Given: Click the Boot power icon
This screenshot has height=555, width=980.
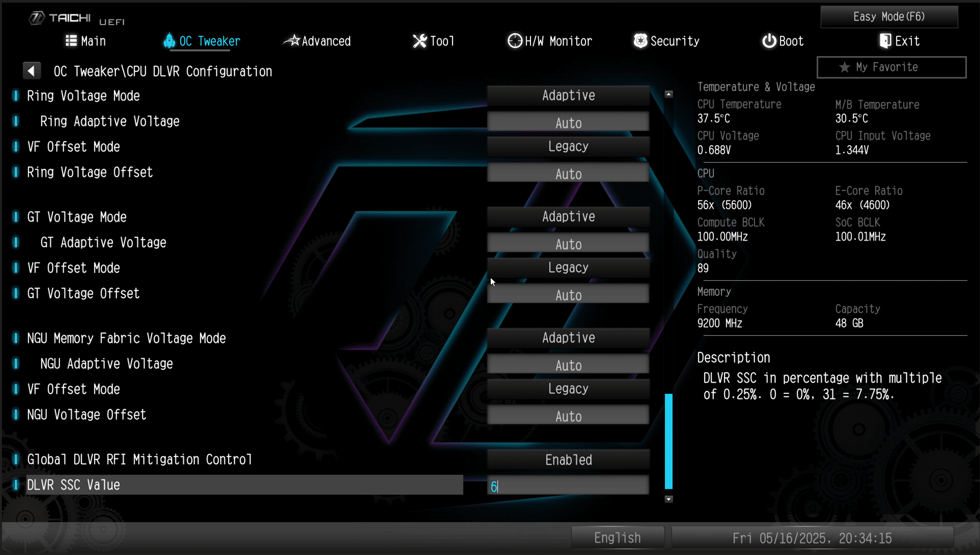Looking at the screenshot, I should (x=769, y=41).
